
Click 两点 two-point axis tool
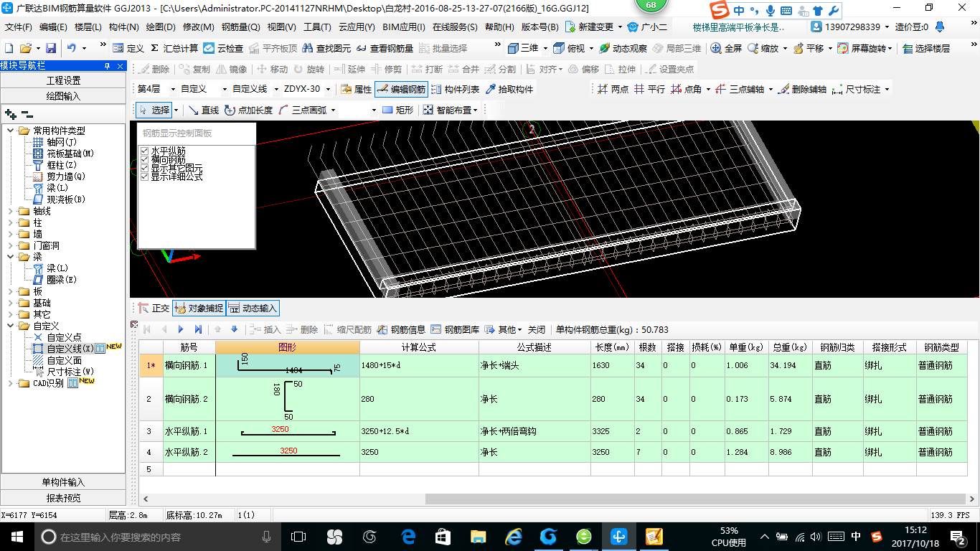[x=613, y=90]
